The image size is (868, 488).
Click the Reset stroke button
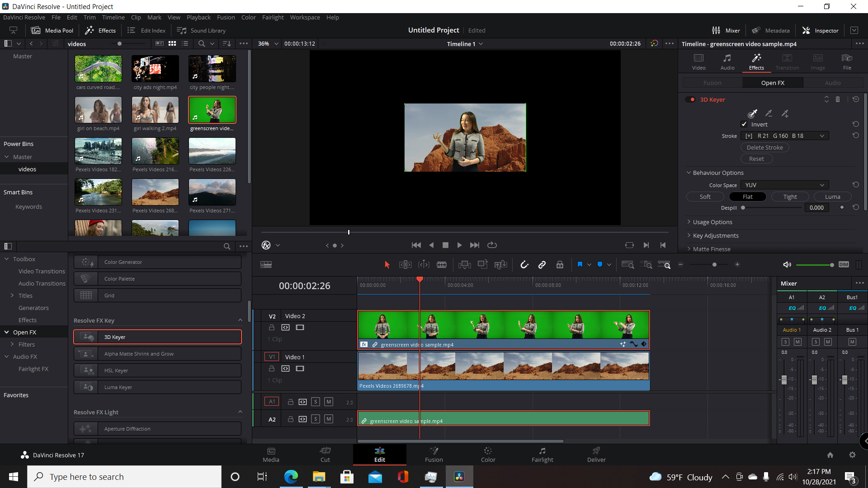pyautogui.click(x=756, y=159)
